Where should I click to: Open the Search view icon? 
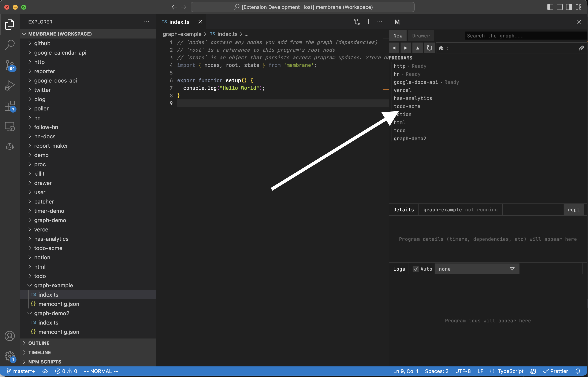[10, 45]
